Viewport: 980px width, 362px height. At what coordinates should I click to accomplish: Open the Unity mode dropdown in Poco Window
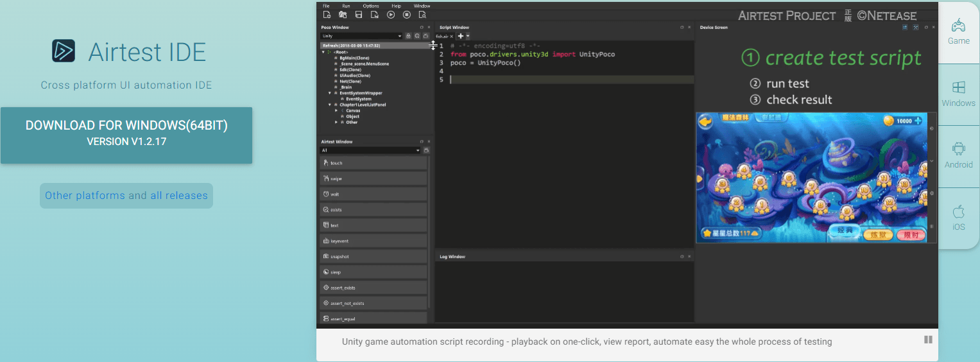[361, 36]
